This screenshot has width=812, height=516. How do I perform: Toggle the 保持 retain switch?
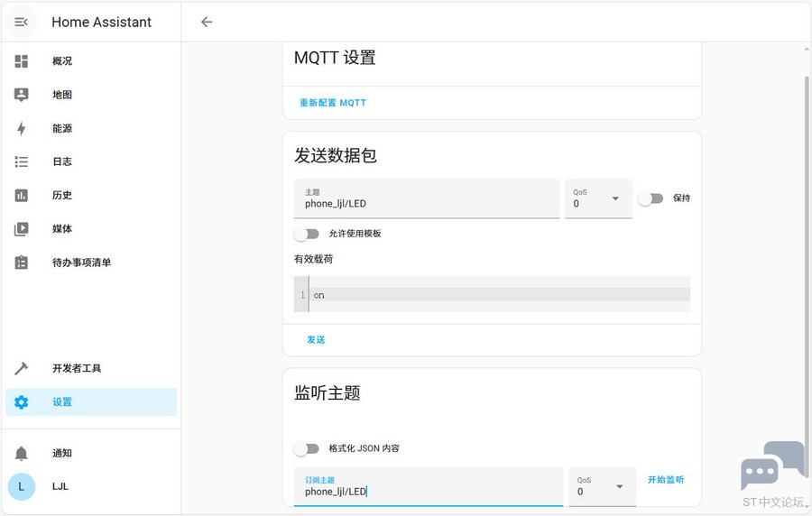pos(651,198)
